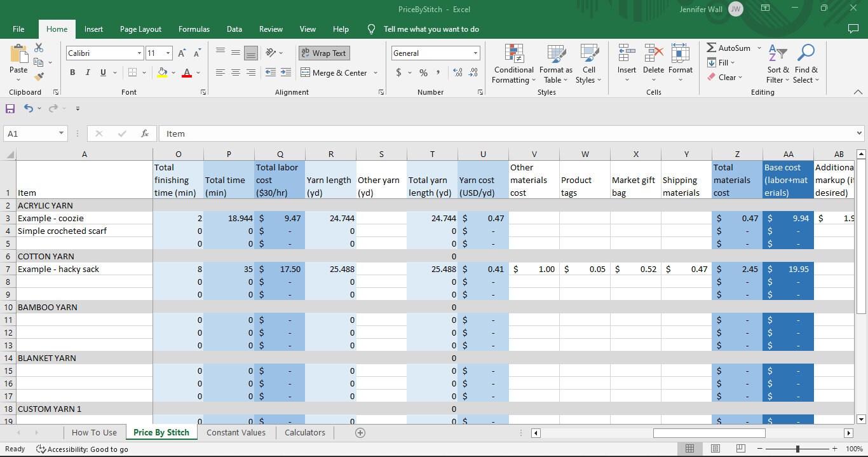Click the Sort & Filter button

click(x=776, y=64)
